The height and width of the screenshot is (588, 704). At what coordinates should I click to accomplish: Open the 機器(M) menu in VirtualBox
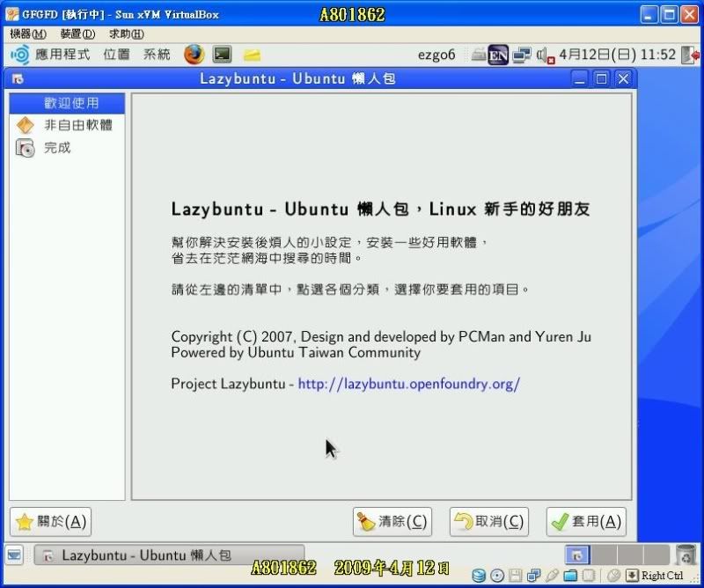[x=28, y=33]
